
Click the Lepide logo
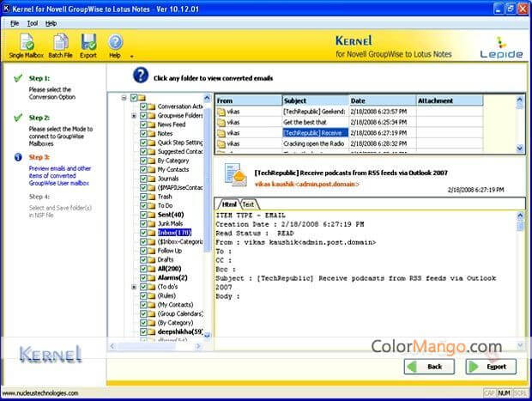(x=501, y=47)
